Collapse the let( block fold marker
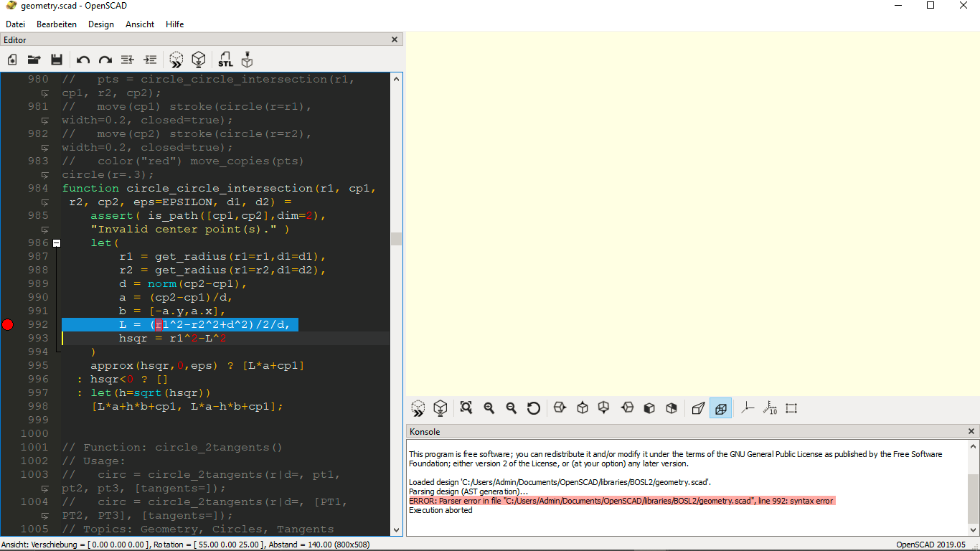980x551 pixels. click(x=57, y=243)
